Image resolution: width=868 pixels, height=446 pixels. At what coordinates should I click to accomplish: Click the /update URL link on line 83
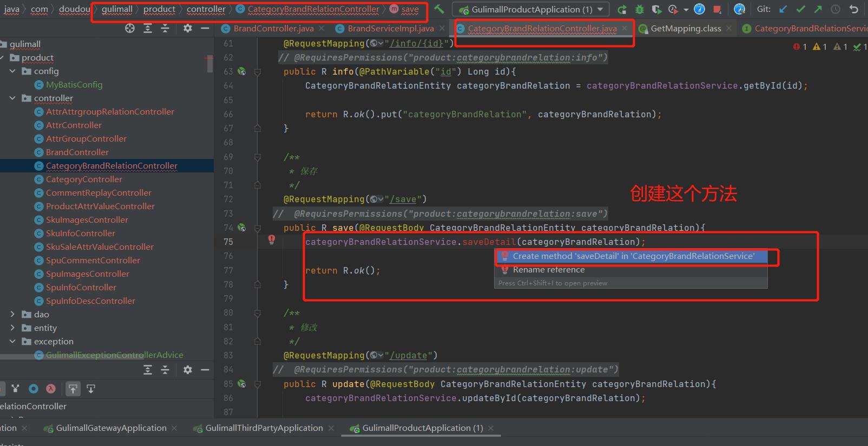point(408,355)
